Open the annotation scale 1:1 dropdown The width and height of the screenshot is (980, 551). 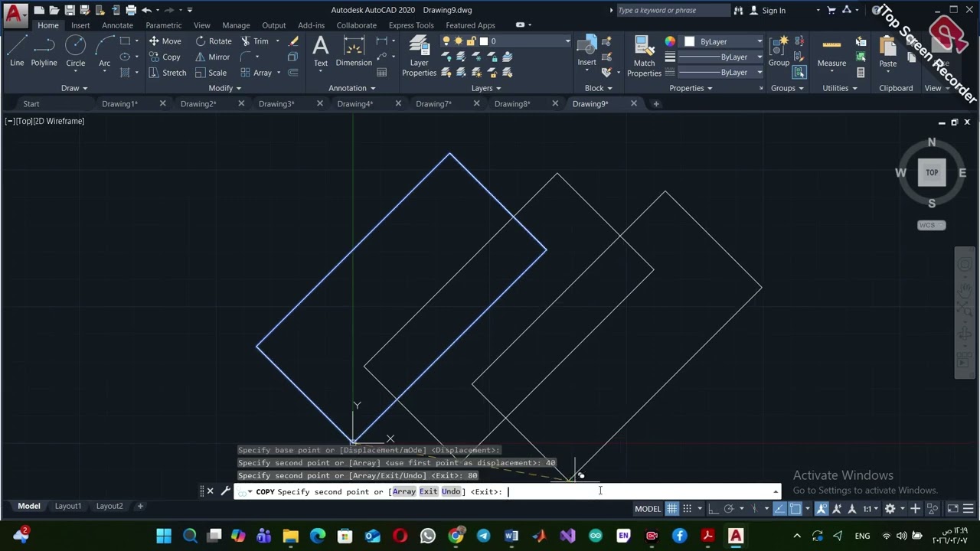(x=871, y=509)
